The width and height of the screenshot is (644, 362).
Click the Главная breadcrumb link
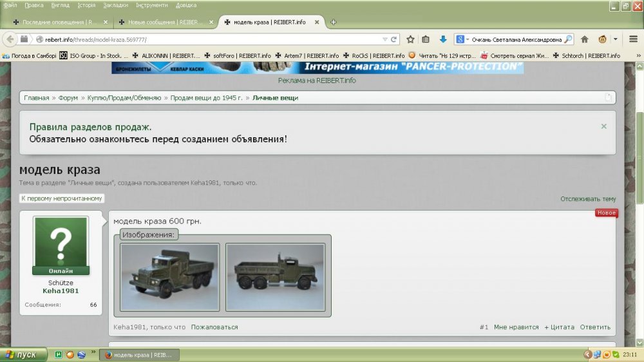coord(36,98)
